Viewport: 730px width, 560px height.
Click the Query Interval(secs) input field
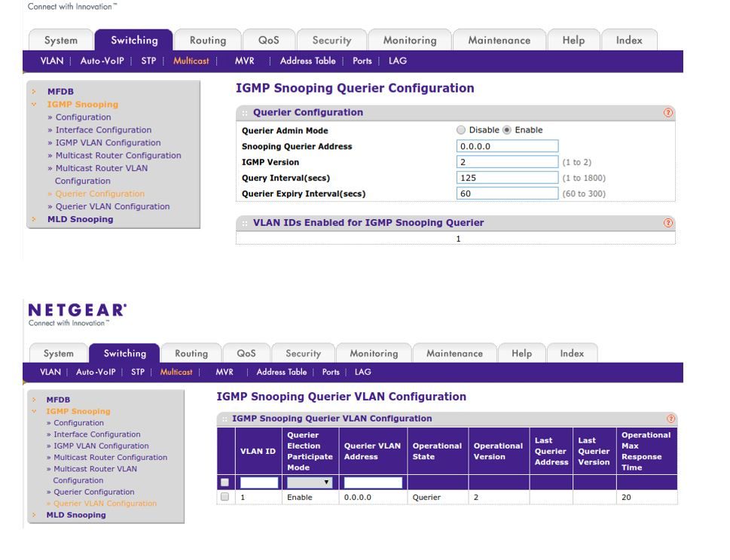507,178
